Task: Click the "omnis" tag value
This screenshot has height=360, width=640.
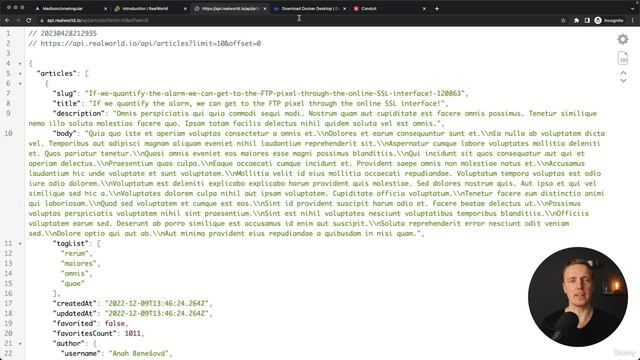Action: tap(75, 273)
